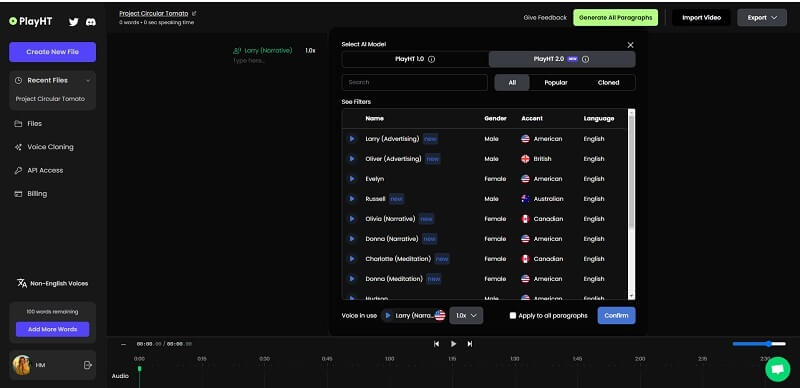Viewport: 800px width, 388px height.
Task: Select the PlayHT 2.0 model tab
Action: click(x=562, y=59)
